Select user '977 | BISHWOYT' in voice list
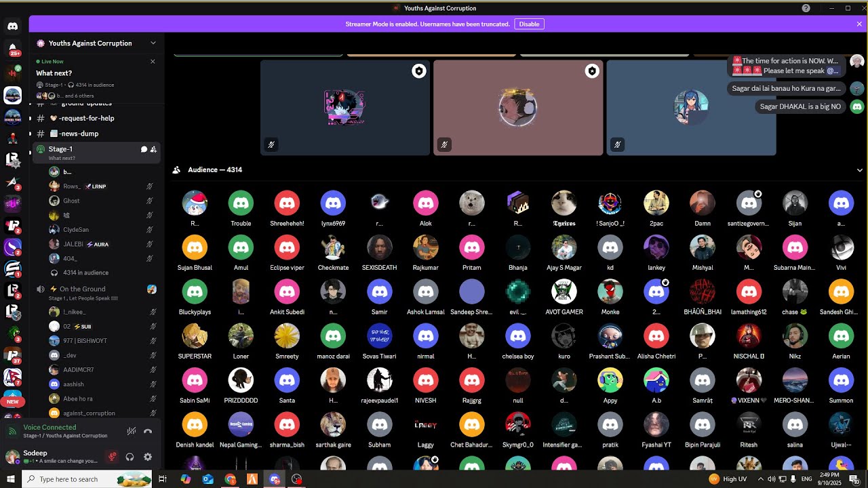The image size is (868, 488). [85, 341]
